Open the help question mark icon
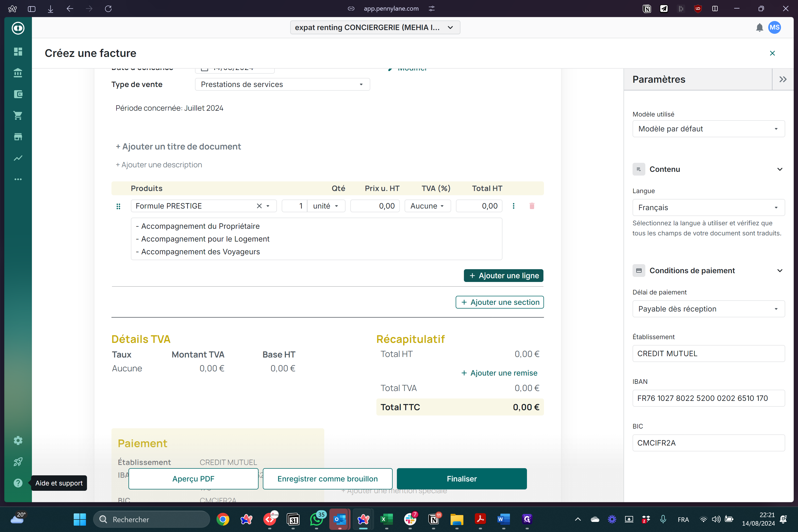Screen dimensions: 798x532 (x=18, y=483)
